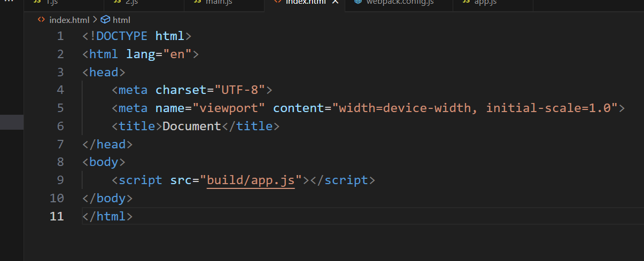Image resolution: width=644 pixels, height=261 pixels.
Task: Click the opening head tag
Action: pos(104,72)
